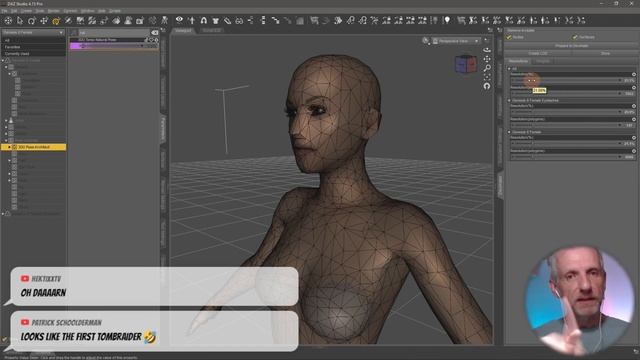
Task: Click the t-shirt clothing toolbar icon
Action: 216,20
